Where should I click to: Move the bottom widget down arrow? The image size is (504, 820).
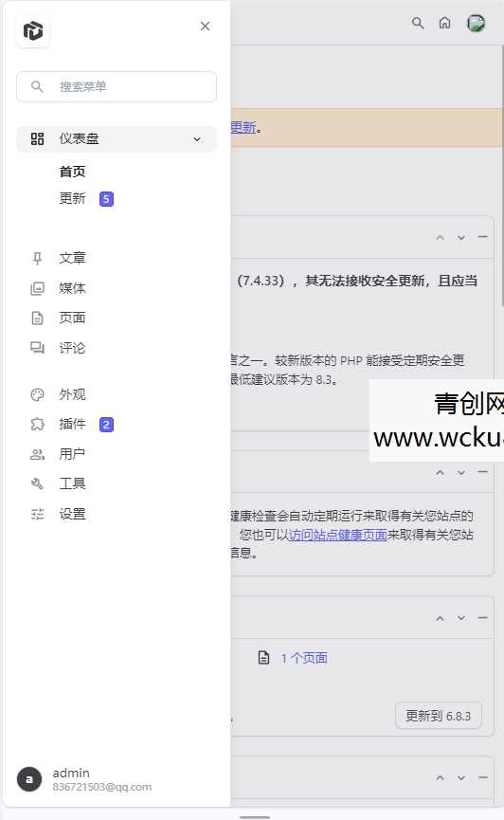click(461, 778)
